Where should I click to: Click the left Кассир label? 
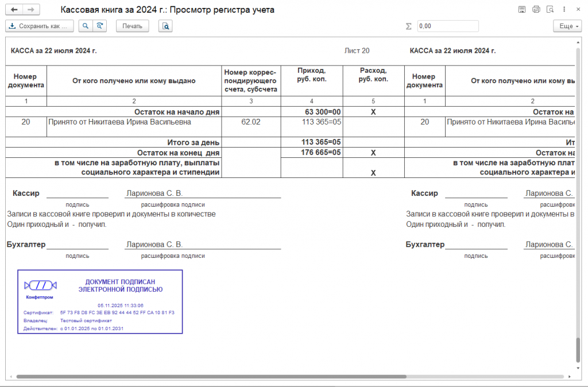[x=26, y=193]
